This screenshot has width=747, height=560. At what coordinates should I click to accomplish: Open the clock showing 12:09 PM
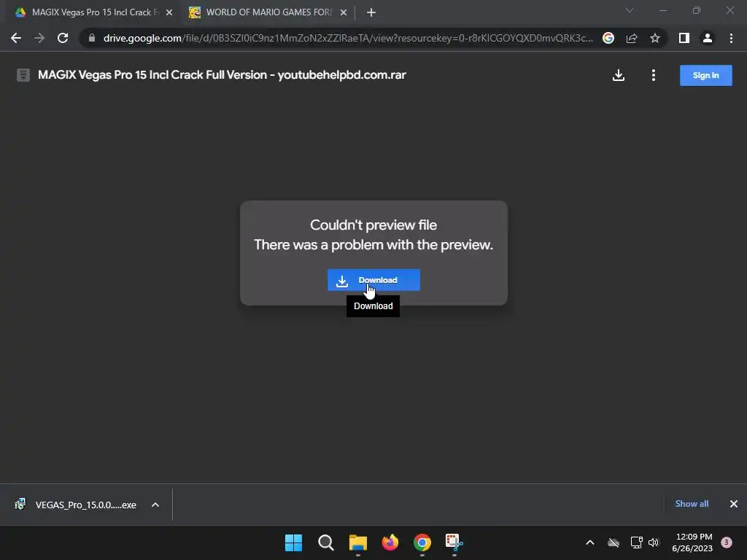click(x=692, y=542)
